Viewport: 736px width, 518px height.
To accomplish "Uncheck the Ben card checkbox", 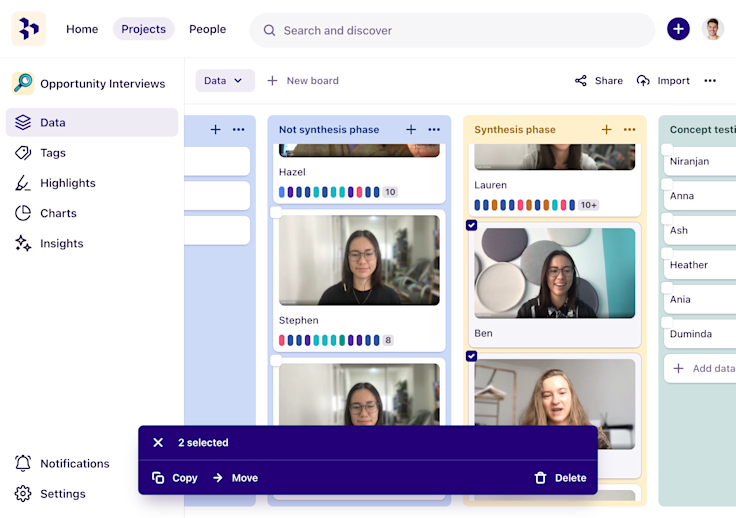I will point(472,225).
